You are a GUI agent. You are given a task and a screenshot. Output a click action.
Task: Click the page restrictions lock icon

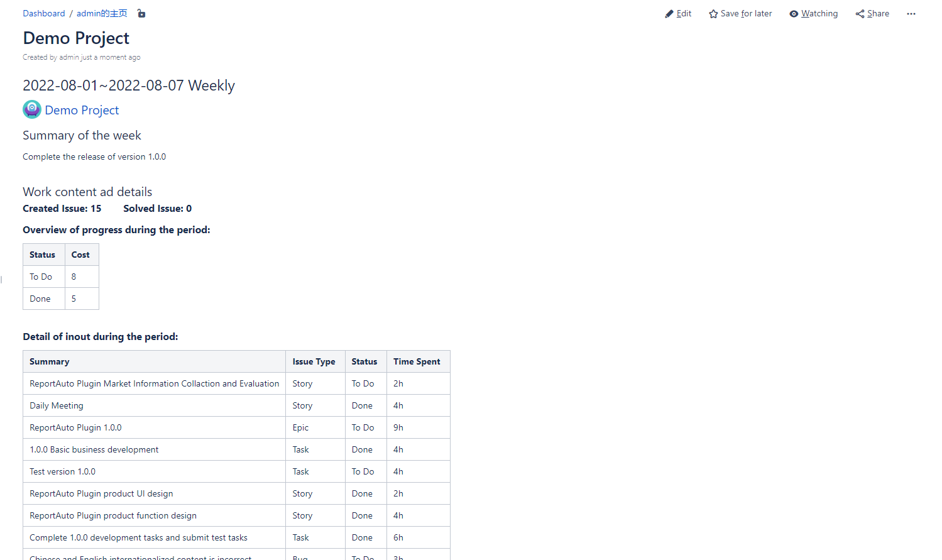click(x=141, y=13)
